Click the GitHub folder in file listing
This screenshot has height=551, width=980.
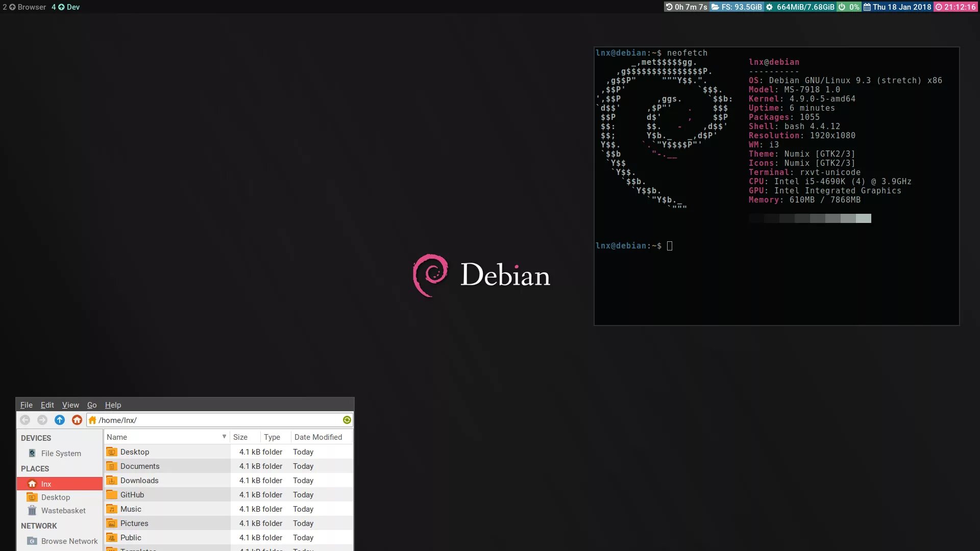click(x=132, y=494)
